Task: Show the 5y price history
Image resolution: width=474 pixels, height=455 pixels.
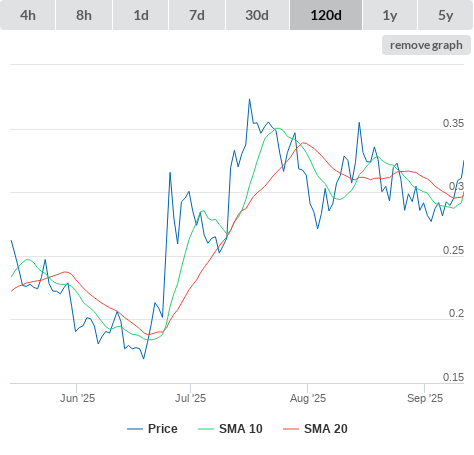Action: tap(445, 15)
